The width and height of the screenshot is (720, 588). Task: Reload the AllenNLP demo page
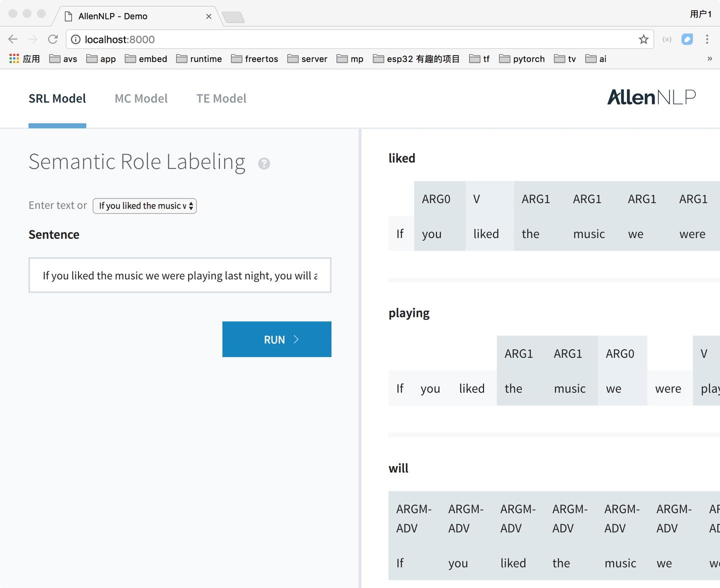point(53,39)
